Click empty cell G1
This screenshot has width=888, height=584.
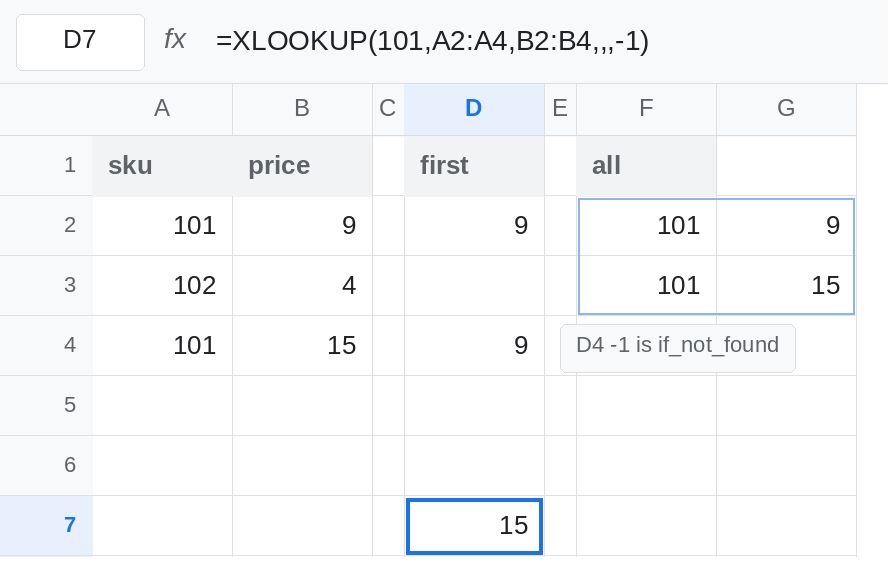786,165
